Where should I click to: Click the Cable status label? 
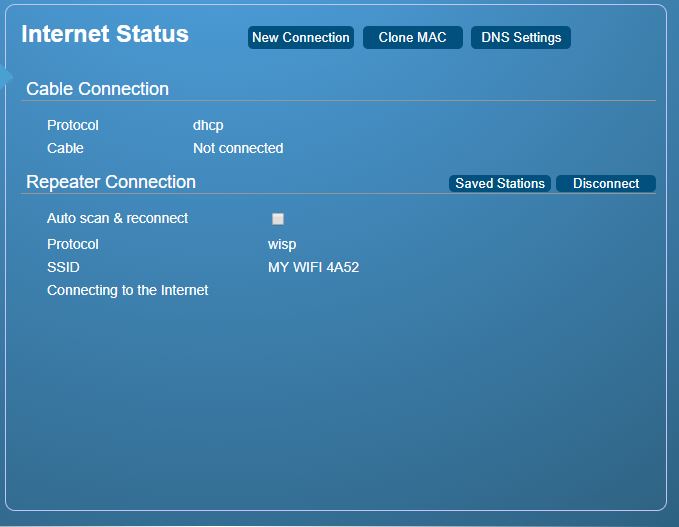pyautogui.click(x=65, y=149)
